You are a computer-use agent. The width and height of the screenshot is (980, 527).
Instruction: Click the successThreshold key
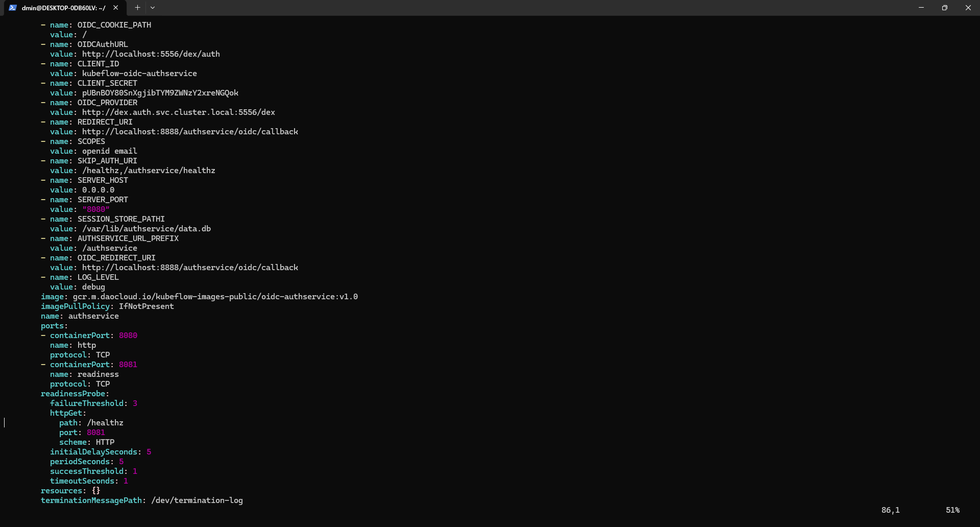coord(87,471)
